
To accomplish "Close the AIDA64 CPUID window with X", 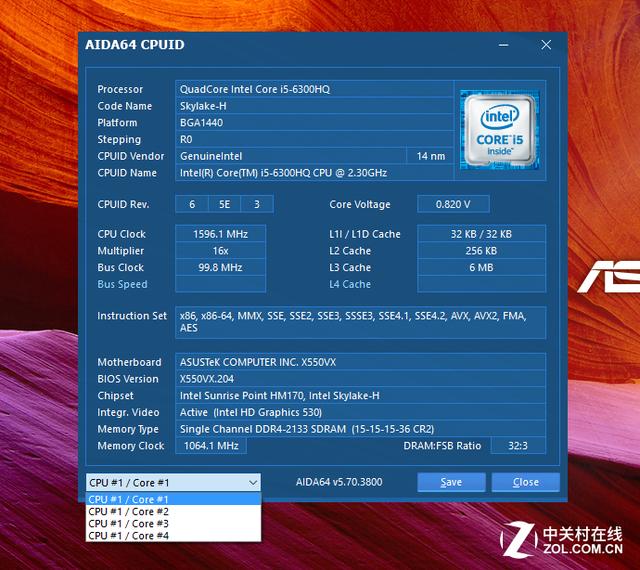I will [x=546, y=45].
